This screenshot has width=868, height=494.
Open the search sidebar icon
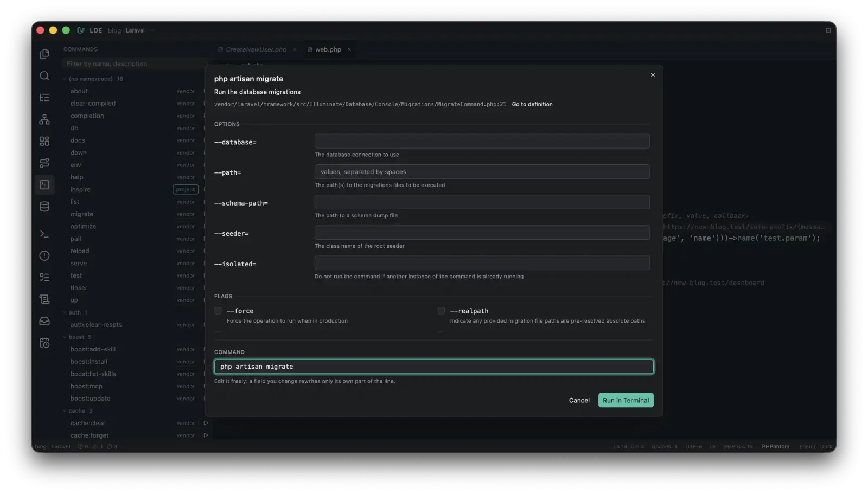44,76
